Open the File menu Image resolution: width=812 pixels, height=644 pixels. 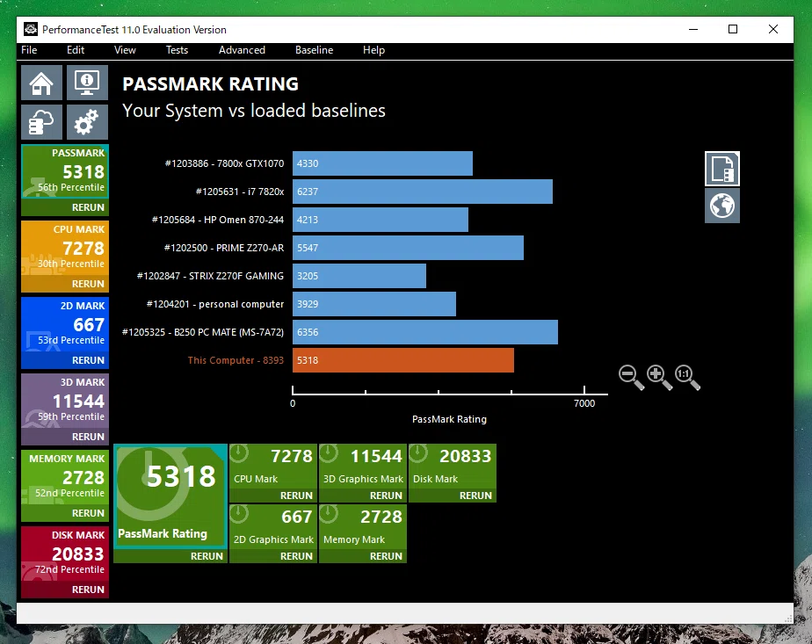pyautogui.click(x=29, y=50)
